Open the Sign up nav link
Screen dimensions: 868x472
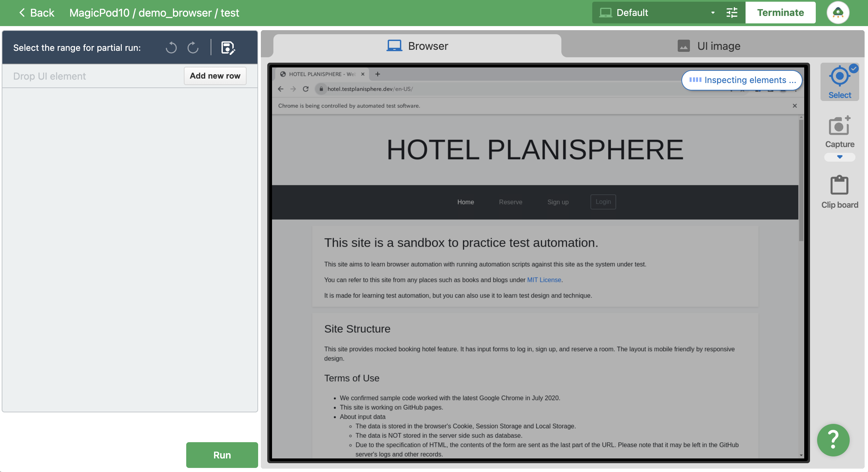pos(558,202)
